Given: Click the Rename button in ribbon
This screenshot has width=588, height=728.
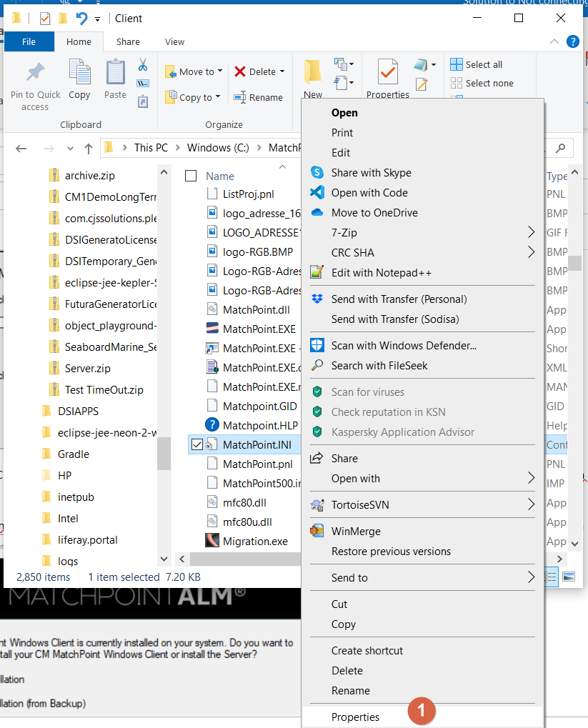Looking at the screenshot, I should [x=258, y=97].
